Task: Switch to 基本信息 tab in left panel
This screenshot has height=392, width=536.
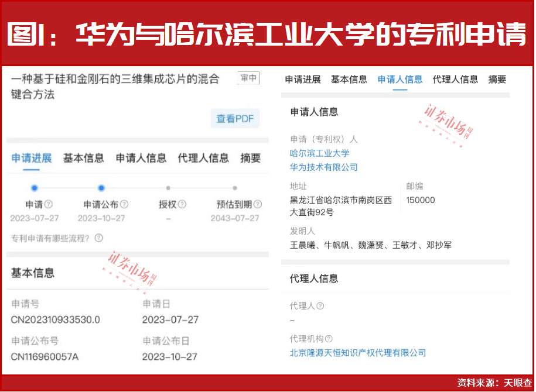Action: click(83, 158)
